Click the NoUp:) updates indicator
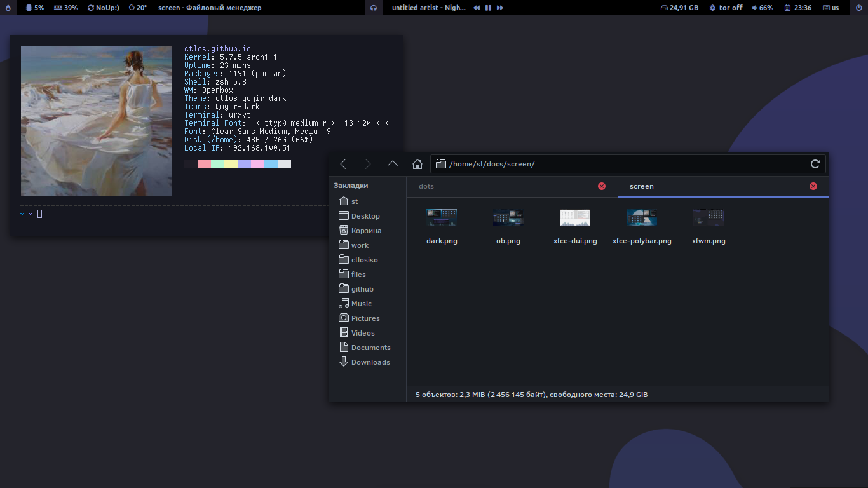This screenshot has width=868, height=488. click(103, 8)
